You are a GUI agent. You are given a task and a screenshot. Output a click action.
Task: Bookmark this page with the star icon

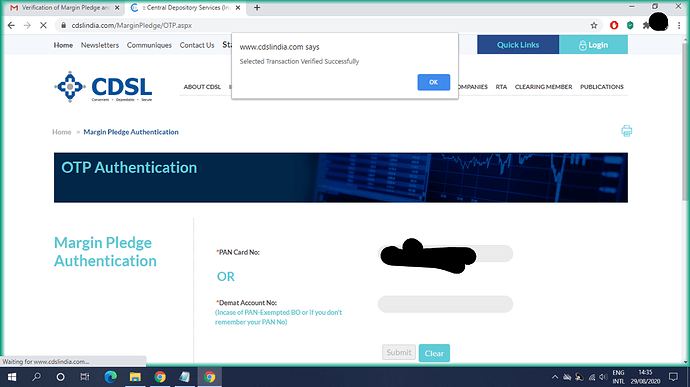tap(594, 26)
